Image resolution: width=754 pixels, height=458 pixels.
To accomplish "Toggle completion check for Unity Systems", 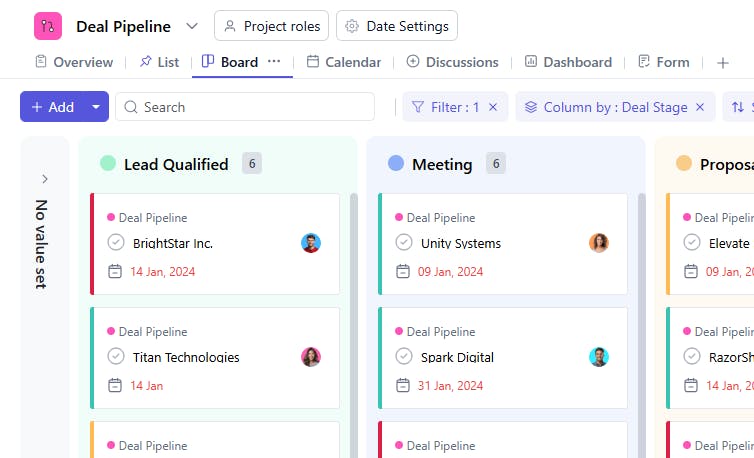I will [404, 243].
